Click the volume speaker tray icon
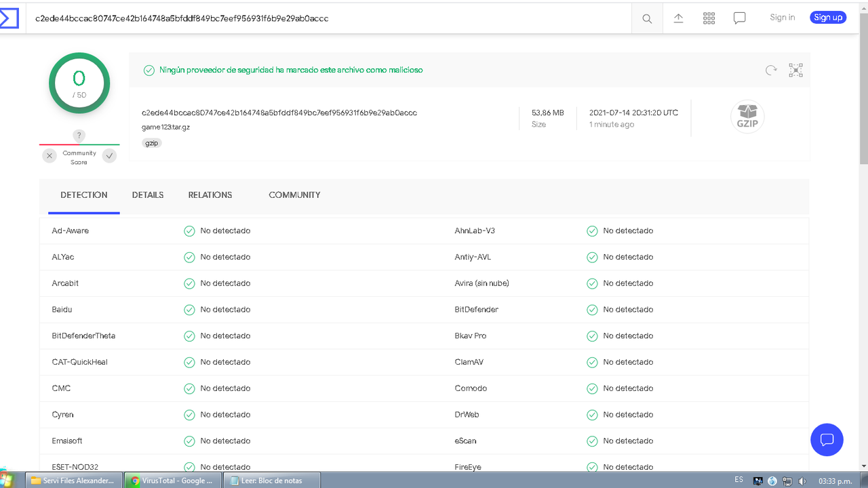The width and height of the screenshot is (868, 488). click(x=802, y=481)
